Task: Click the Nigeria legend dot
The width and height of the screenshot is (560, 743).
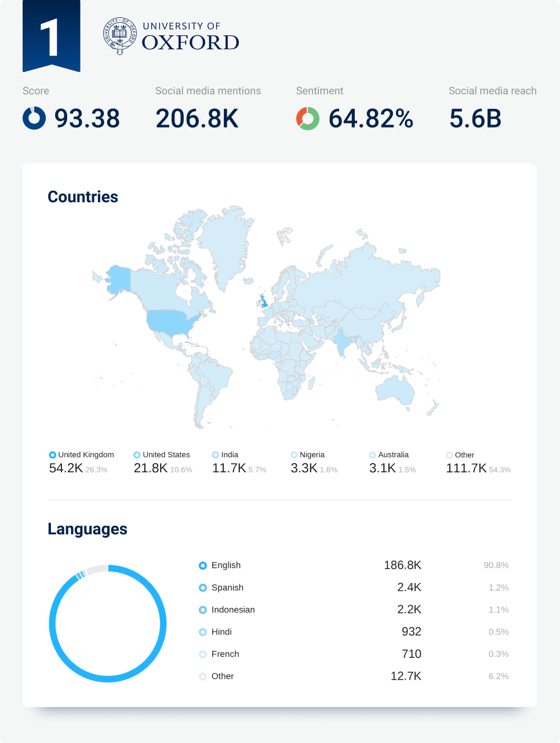Action: point(294,455)
